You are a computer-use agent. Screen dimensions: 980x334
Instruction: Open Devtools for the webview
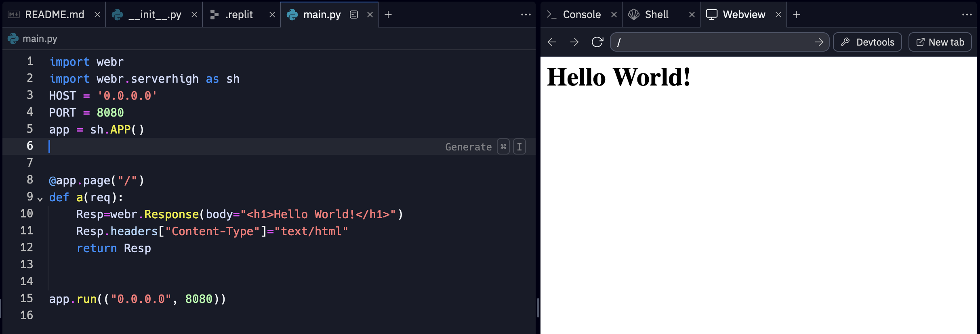(867, 42)
